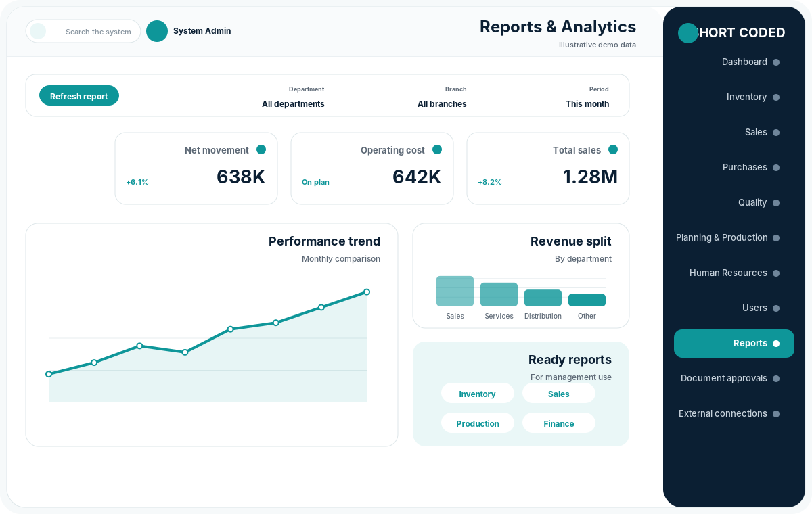Open the Department filter dropdown
Viewport: 812px width, 514px height.
tap(293, 97)
